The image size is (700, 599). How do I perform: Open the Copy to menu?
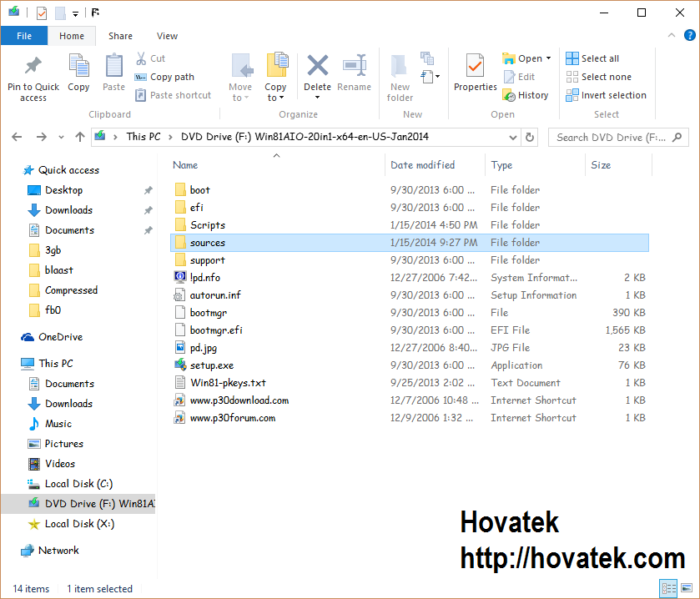(x=275, y=78)
